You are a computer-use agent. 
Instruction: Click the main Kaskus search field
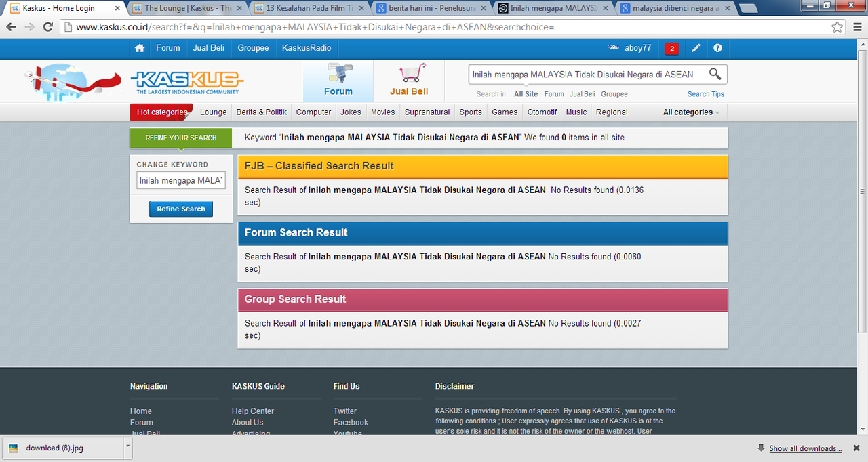[587, 75]
